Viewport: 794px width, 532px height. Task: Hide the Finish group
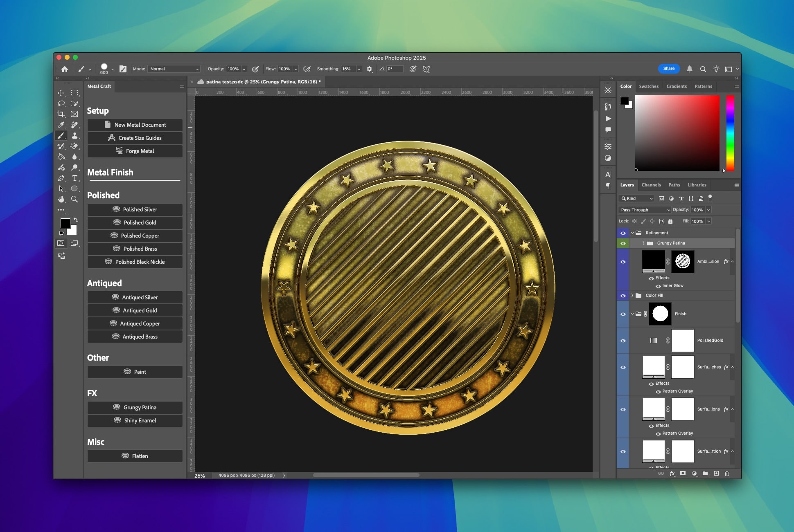pos(623,314)
